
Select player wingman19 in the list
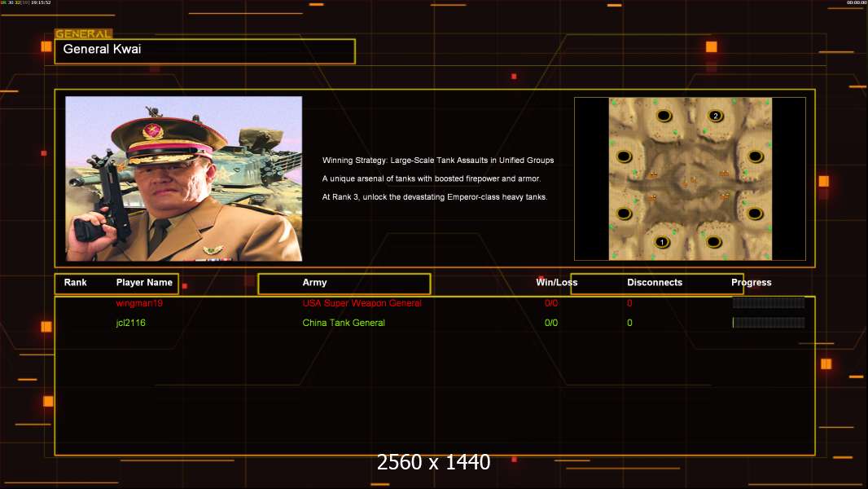(x=139, y=303)
